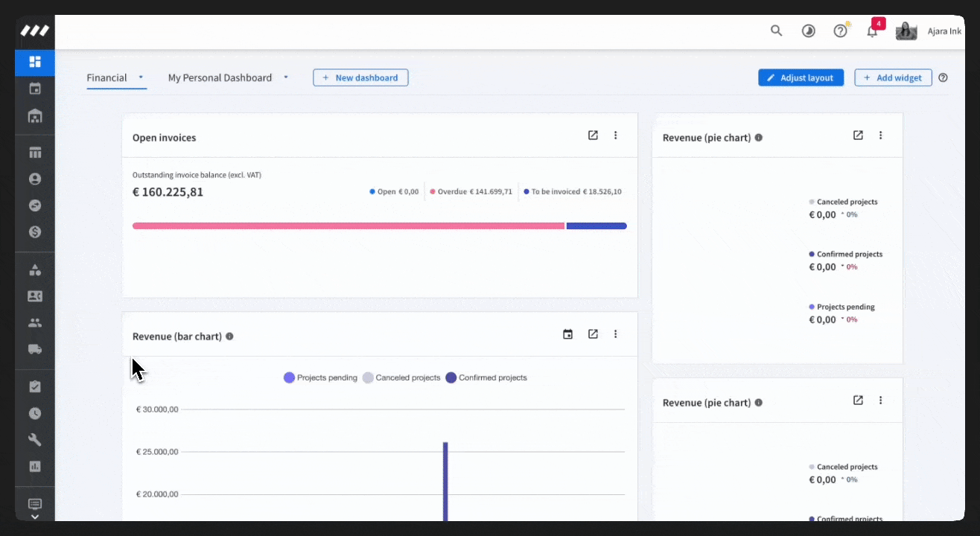The image size is (980, 536).
Task: Open the tasks checklist sidebar icon
Action: click(35, 386)
